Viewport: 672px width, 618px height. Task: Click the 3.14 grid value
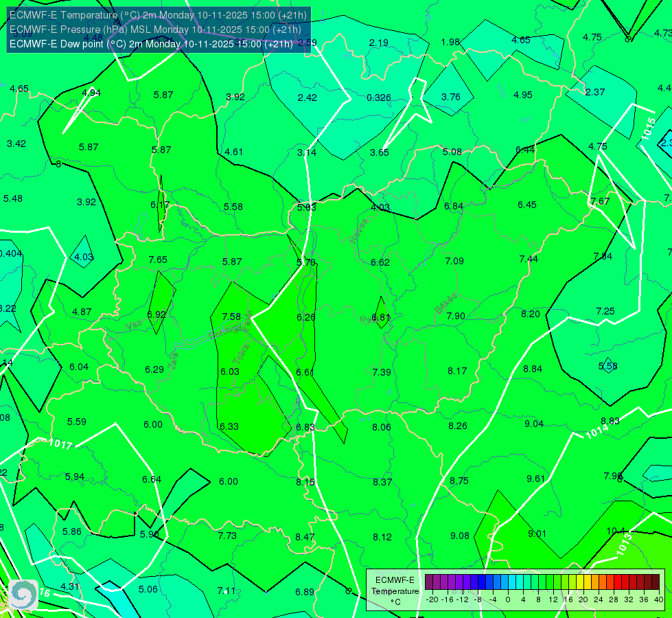click(x=307, y=152)
